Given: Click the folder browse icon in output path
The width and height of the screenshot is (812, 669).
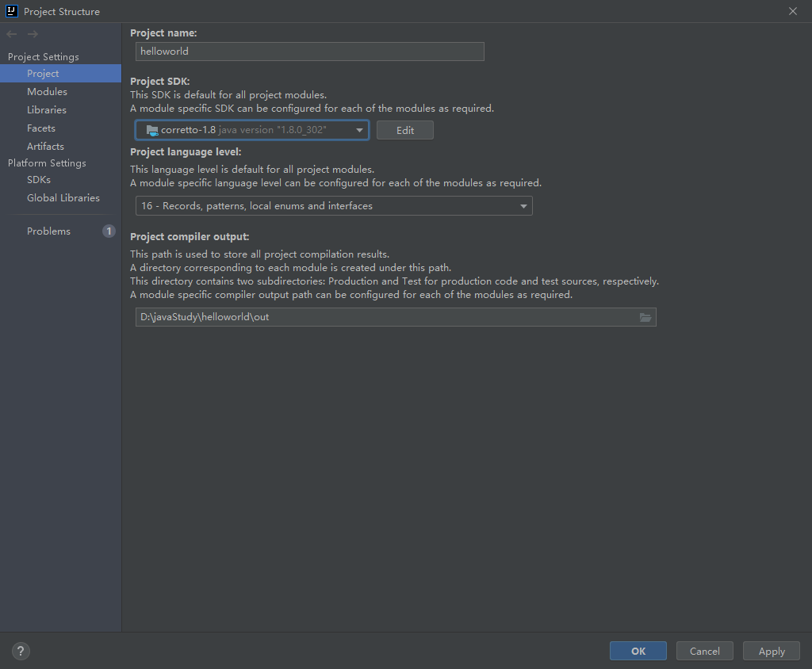Looking at the screenshot, I should coord(645,317).
